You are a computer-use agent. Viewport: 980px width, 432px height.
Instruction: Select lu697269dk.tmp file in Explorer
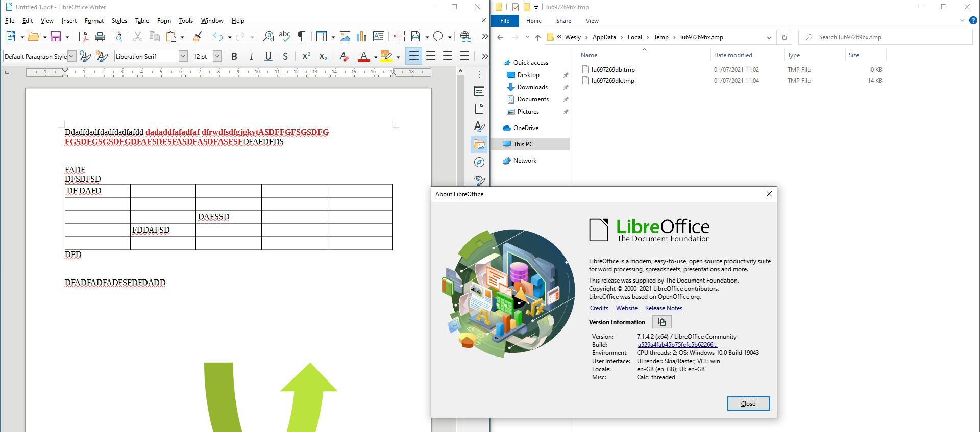[x=612, y=81]
